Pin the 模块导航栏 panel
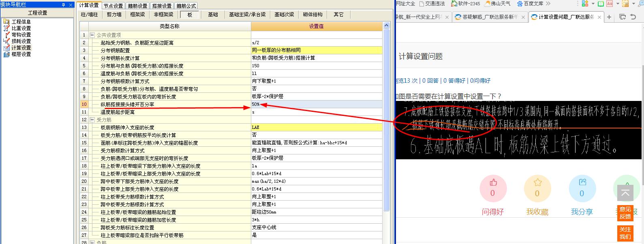This screenshot has height=244, width=644. coord(64,5)
